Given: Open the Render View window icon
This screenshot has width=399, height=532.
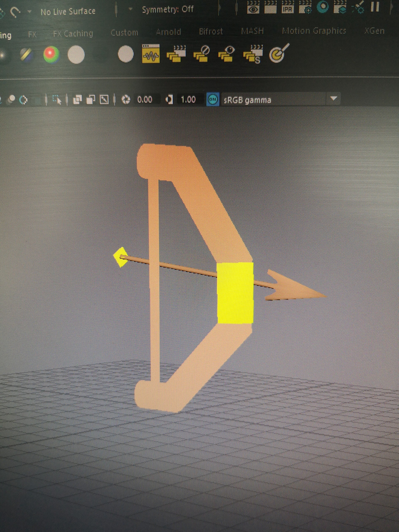Looking at the screenshot, I should (x=253, y=8).
